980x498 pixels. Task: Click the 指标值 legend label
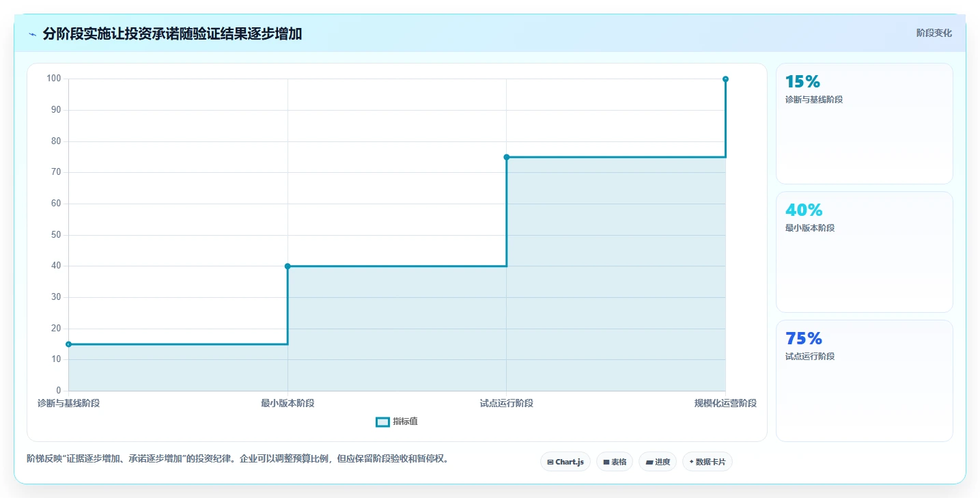(x=405, y=422)
